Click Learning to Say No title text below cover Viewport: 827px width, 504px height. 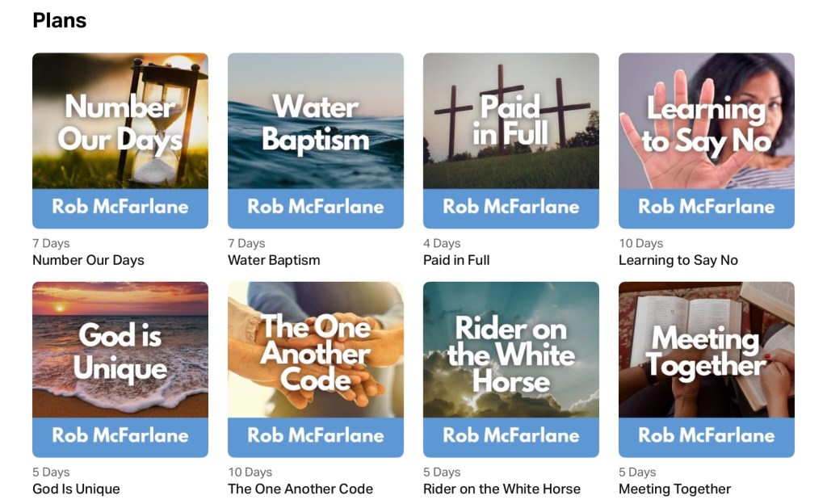point(678,260)
